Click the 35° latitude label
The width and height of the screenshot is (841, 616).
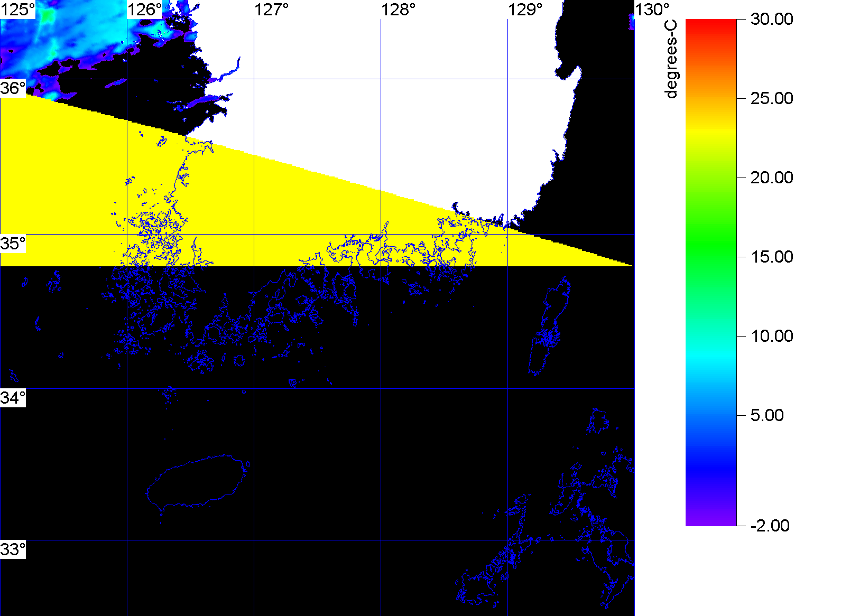pyautogui.click(x=13, y=244)
